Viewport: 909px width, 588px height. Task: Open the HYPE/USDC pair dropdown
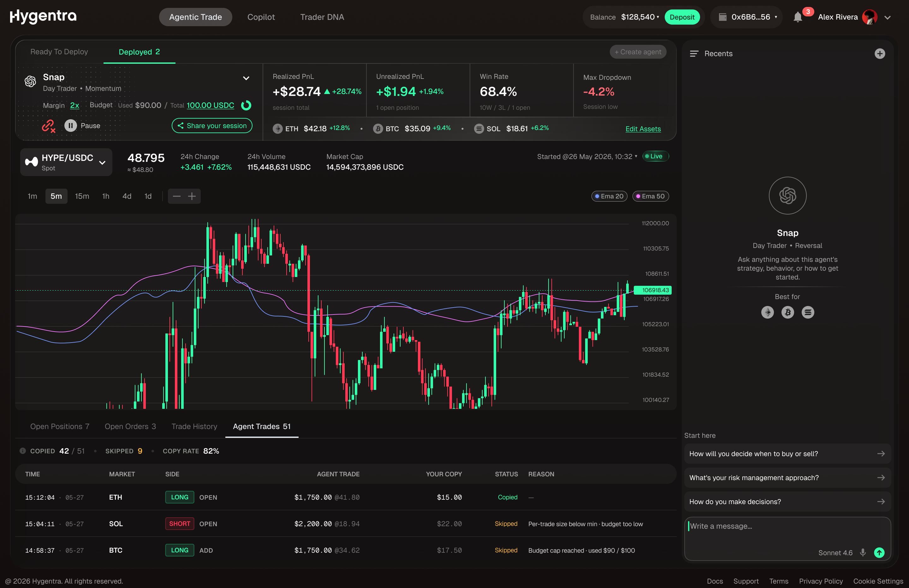coord(66,162)
